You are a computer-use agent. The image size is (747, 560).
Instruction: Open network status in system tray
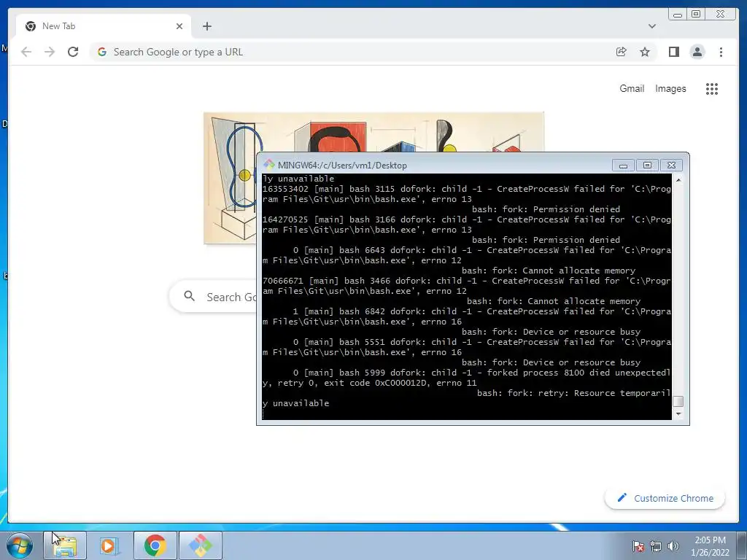656,546
